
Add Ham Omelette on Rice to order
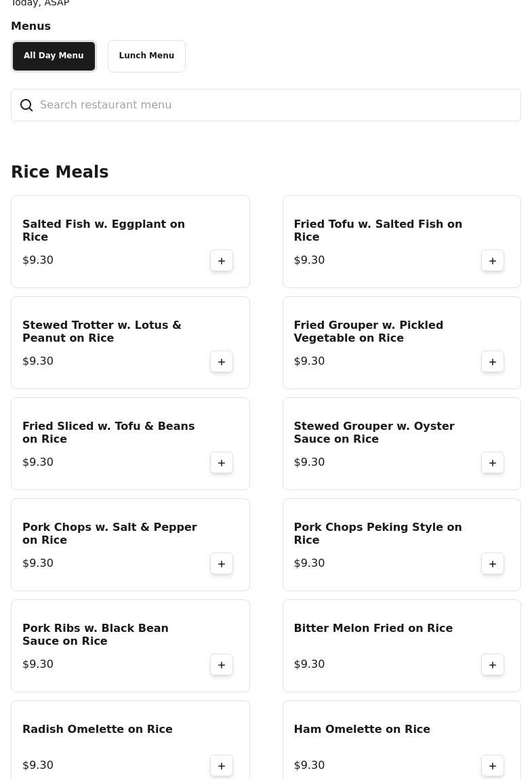click(x=493, y=766)
